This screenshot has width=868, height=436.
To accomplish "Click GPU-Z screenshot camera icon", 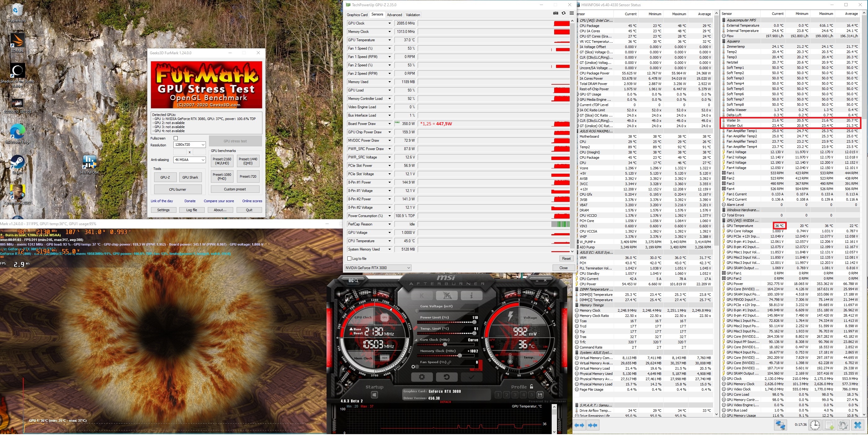I will 556,13.
